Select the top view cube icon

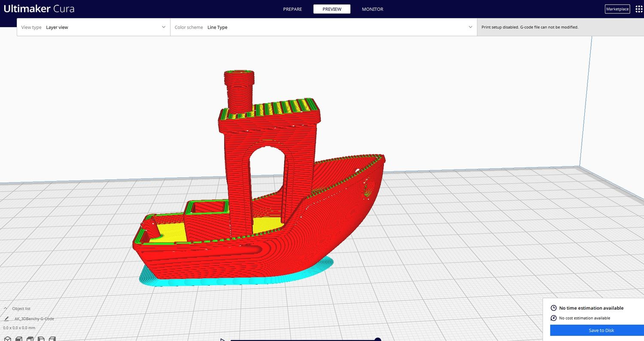(x=30, y=339)
